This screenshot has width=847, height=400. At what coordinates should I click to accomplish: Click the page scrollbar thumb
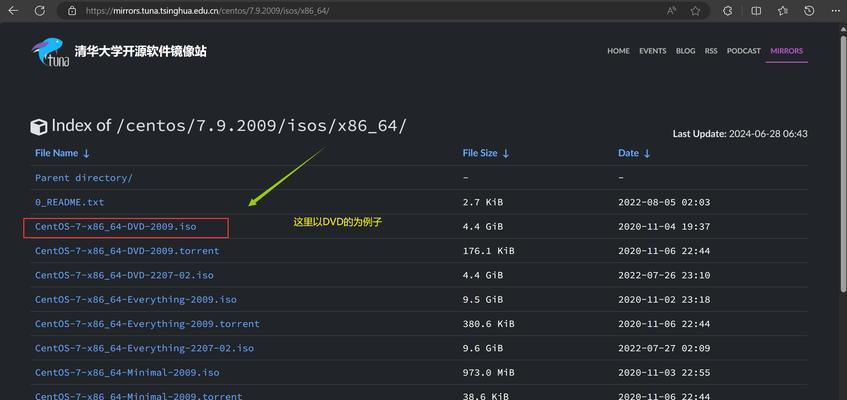843,164
